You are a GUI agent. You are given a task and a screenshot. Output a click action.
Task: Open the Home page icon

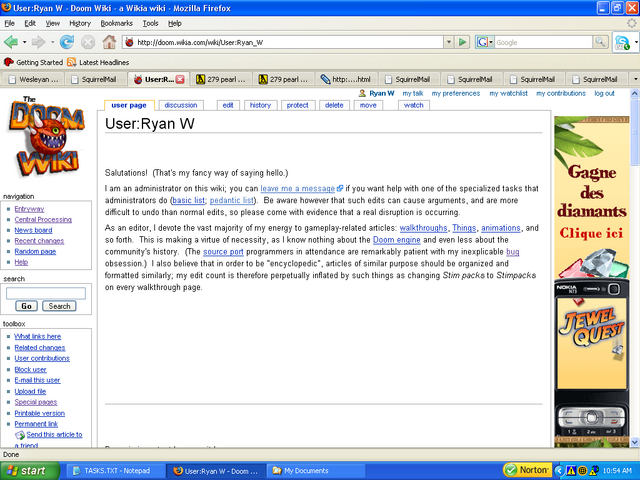click(x=109, y=42)
